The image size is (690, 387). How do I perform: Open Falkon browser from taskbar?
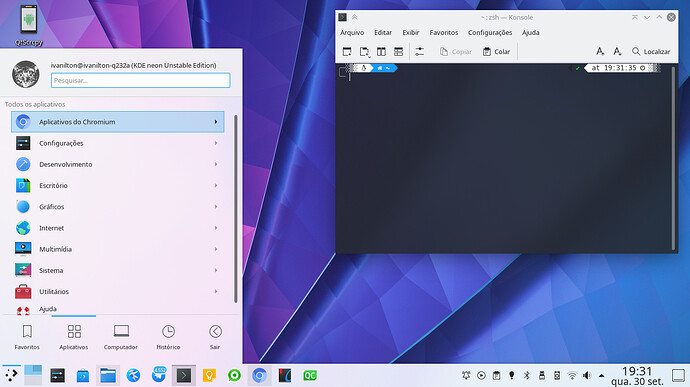point(133,375)
